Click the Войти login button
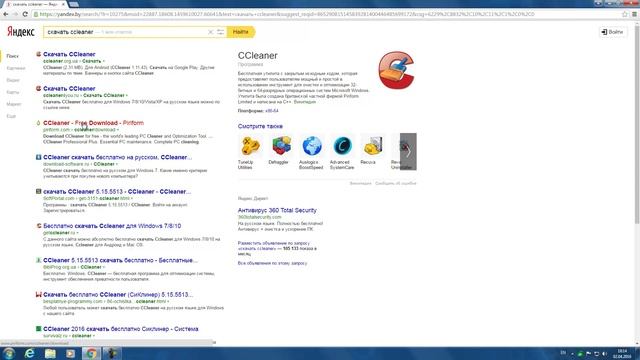Screen dimensions: 640x360 [613, 32]
